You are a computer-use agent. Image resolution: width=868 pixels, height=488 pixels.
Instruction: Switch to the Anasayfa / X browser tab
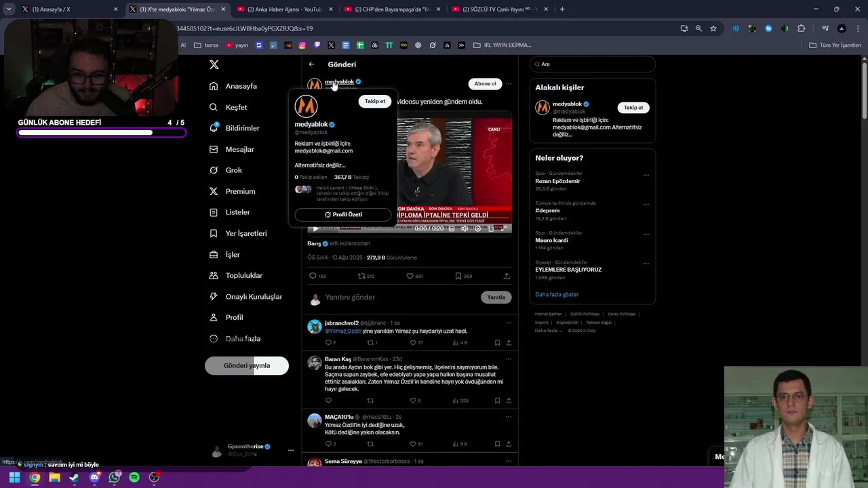click(x=64, y=9)
